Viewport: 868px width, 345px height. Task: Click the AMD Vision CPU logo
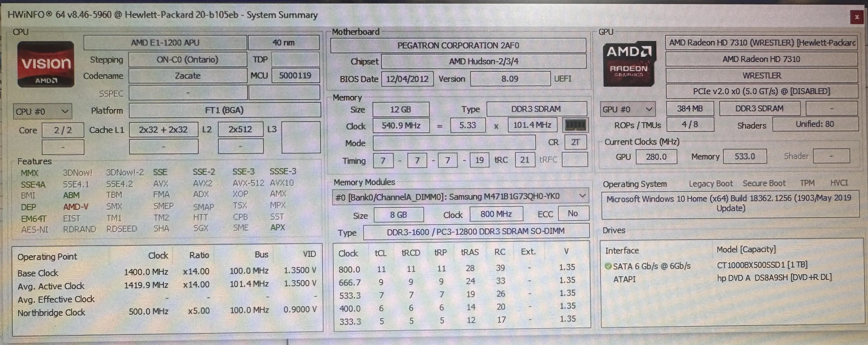[45, 64]
